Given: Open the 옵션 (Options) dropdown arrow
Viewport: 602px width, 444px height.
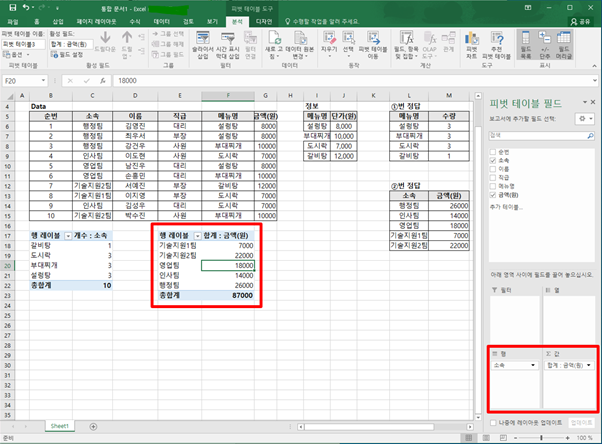Looking at the screenshot, I should [x=28, y=55].
